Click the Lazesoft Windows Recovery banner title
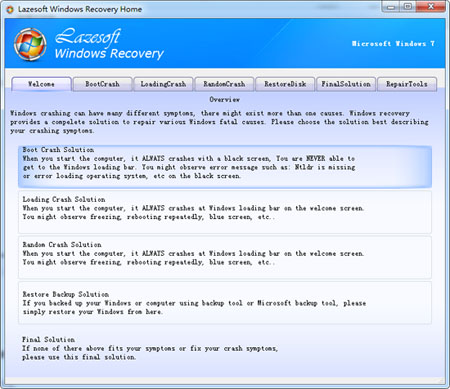This screenshot has width=450, height=389. [109, 44]
